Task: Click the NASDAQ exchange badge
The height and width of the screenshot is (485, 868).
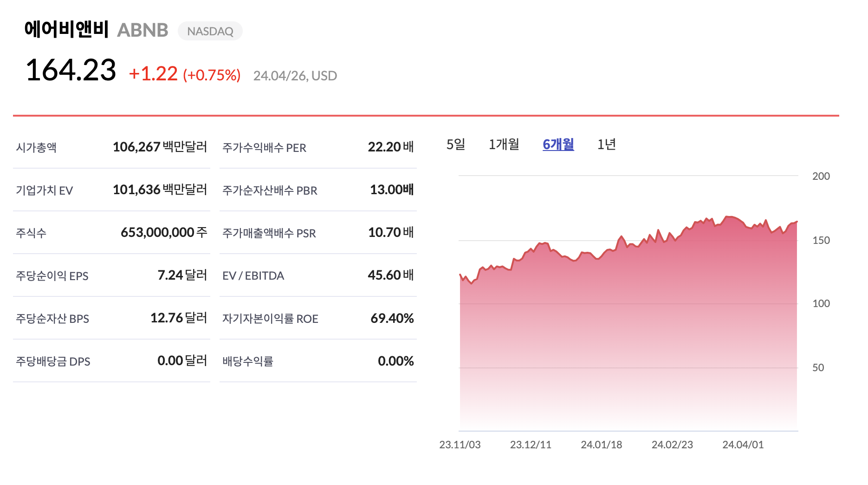Action: click(x=210, y=31)
